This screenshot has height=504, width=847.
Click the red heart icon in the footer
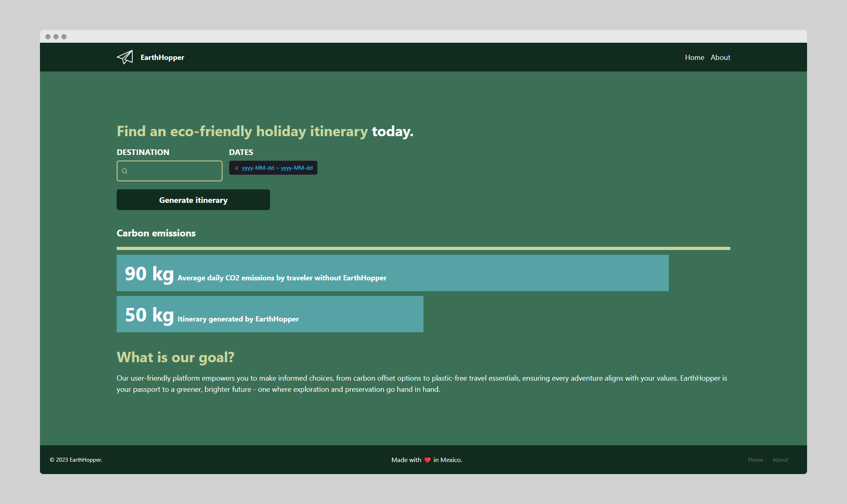tap(427, 460)
